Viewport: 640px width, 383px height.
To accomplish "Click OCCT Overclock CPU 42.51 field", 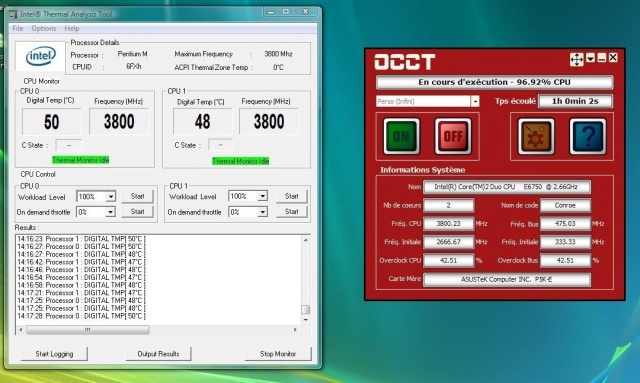I will tap(449, 261).
